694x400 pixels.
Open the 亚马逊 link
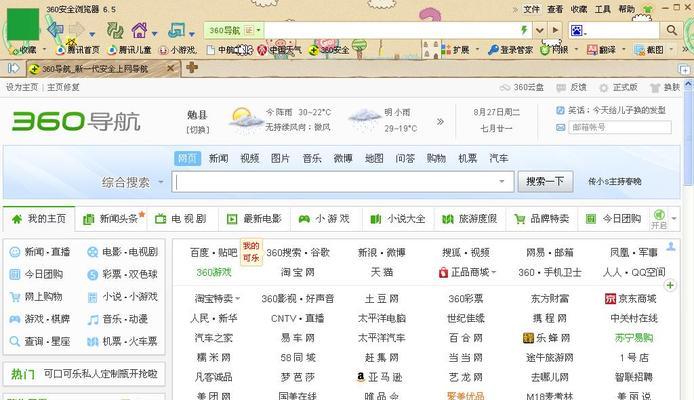point(385,377)
